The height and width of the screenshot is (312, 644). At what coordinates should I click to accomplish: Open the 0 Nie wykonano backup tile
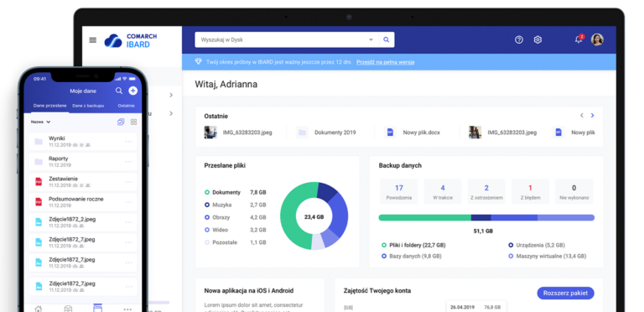tap(574, 191)
